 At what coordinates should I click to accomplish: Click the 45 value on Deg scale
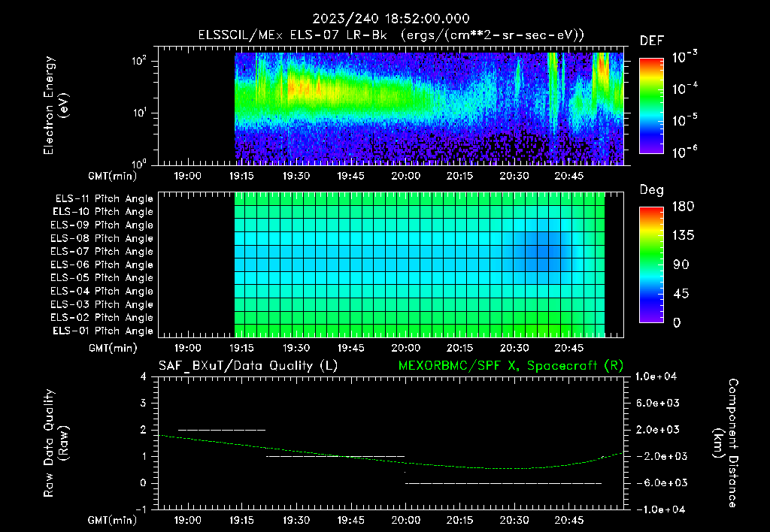(681, 294)
